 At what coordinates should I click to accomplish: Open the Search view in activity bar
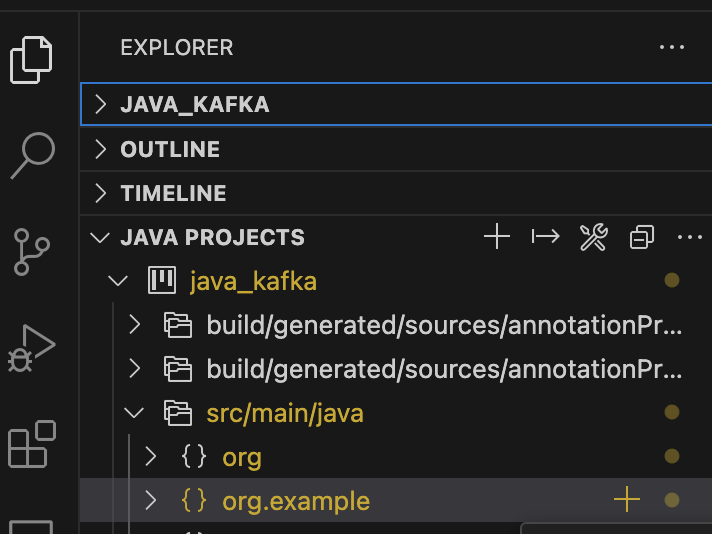33,155
